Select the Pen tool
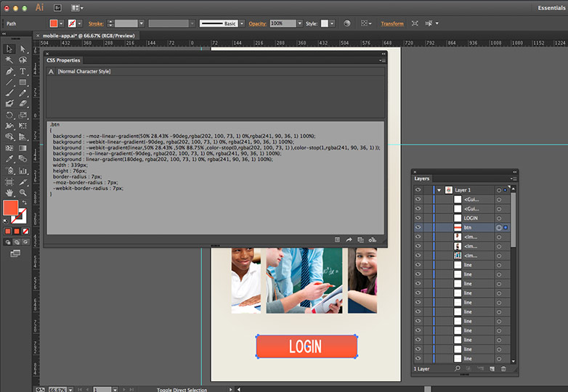Image resolution: width=568 pixels, height=392 pixels. [9, 71]
